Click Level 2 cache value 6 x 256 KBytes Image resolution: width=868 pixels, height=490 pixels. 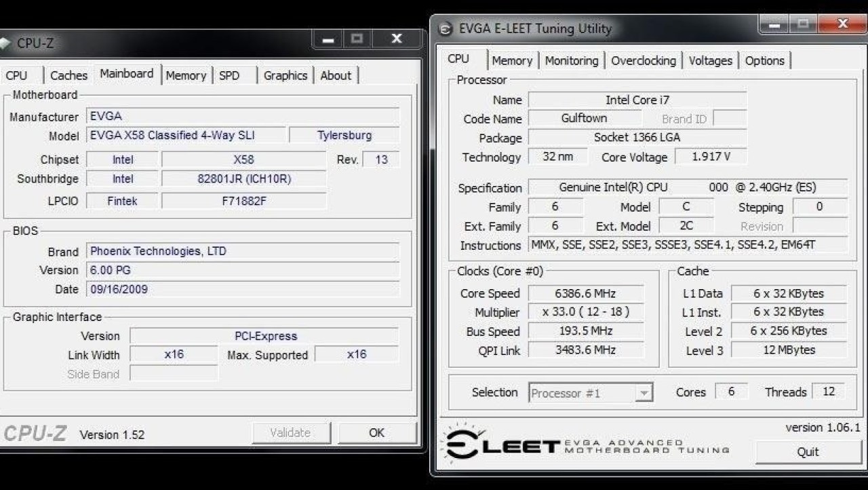789,331
